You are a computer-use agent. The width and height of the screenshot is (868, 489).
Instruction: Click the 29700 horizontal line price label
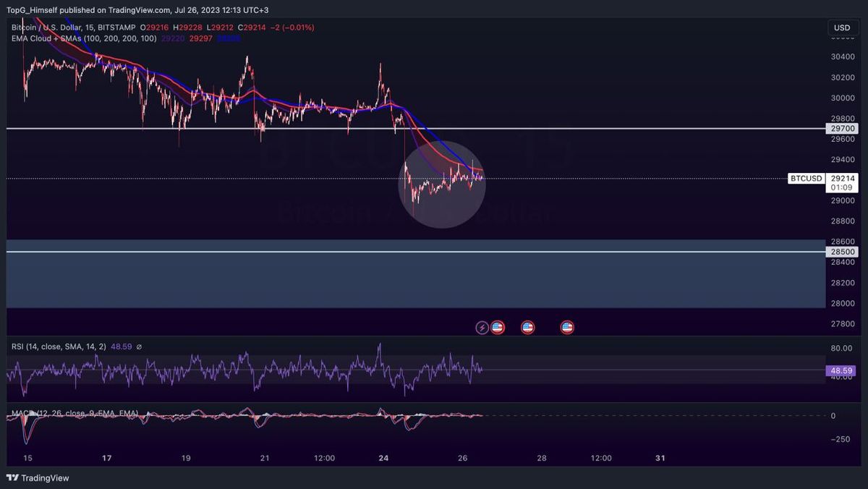pyautogui.click(x=842, y=128)
